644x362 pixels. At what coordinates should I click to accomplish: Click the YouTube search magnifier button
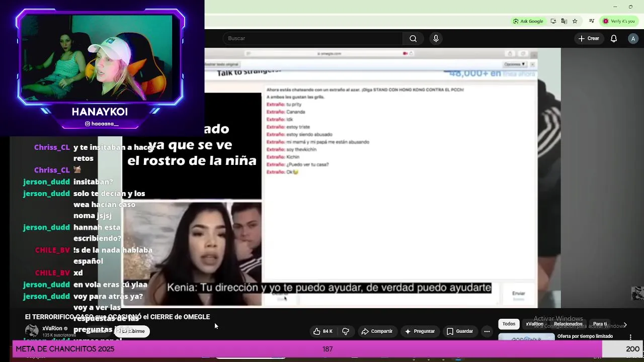tap(413, 39)
